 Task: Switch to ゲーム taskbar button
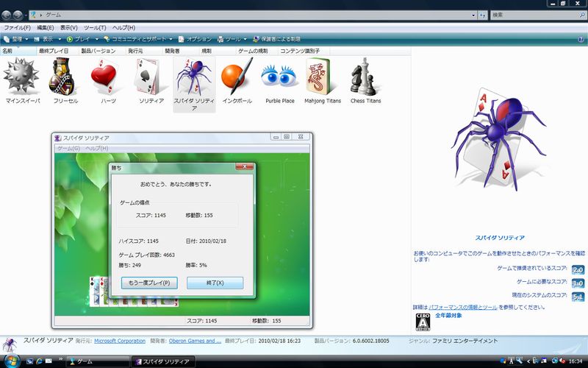pos(98,361)
